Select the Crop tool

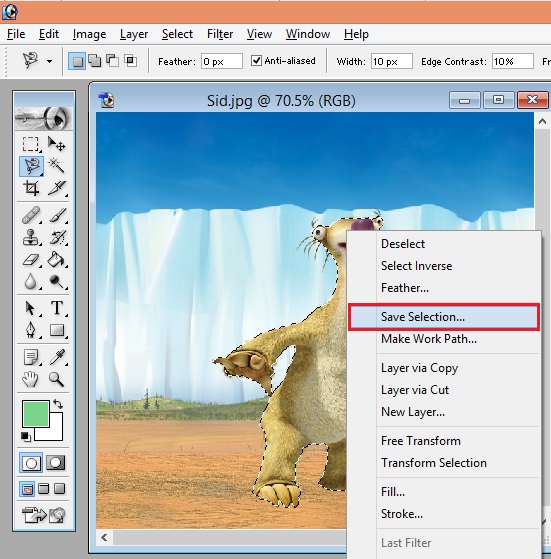pyautogui.click(x=31, y=188)
